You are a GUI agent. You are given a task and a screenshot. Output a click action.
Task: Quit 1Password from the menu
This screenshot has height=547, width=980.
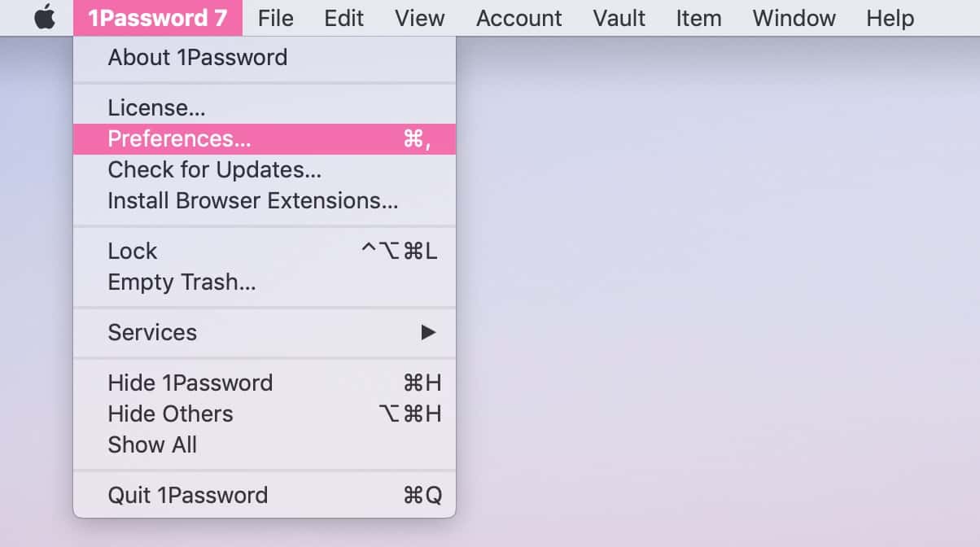click(265, 495)
